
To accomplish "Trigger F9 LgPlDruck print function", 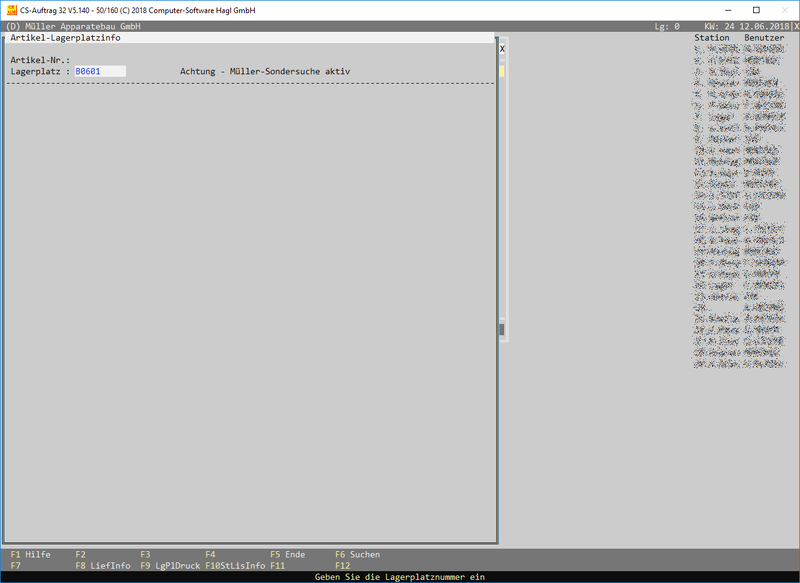I will coord(168,566).
